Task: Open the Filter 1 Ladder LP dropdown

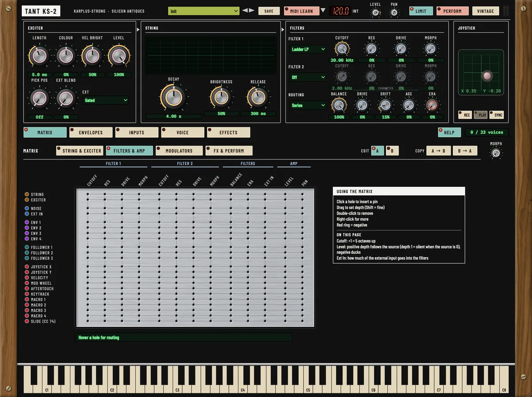Action: coord(308,49)
